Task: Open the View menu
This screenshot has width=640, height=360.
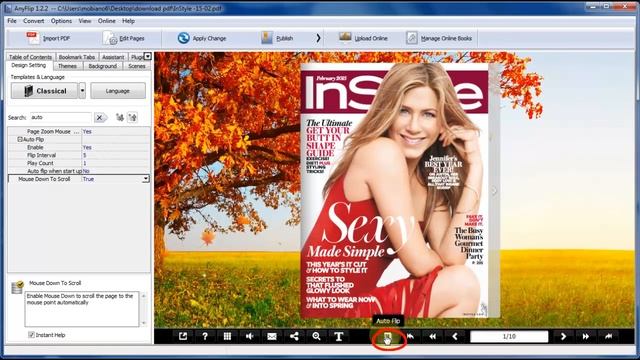Action: pyautogui.click(x=85, y=21)
